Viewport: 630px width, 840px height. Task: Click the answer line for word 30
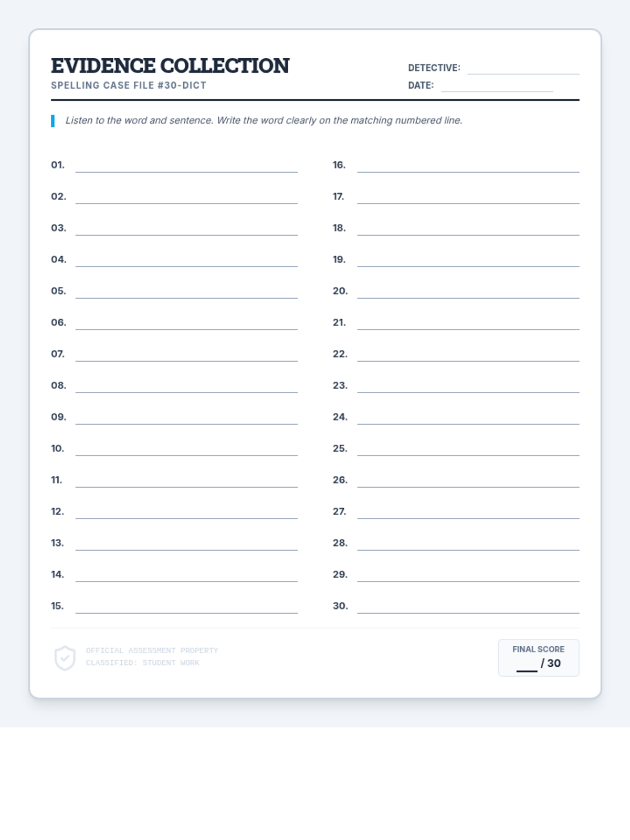point(468,608)
